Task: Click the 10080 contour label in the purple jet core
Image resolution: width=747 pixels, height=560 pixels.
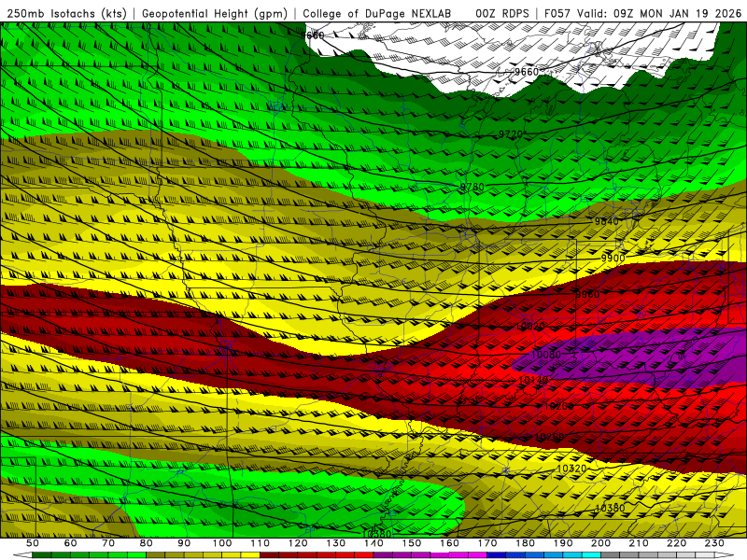Action: click(x=546, y=355)
